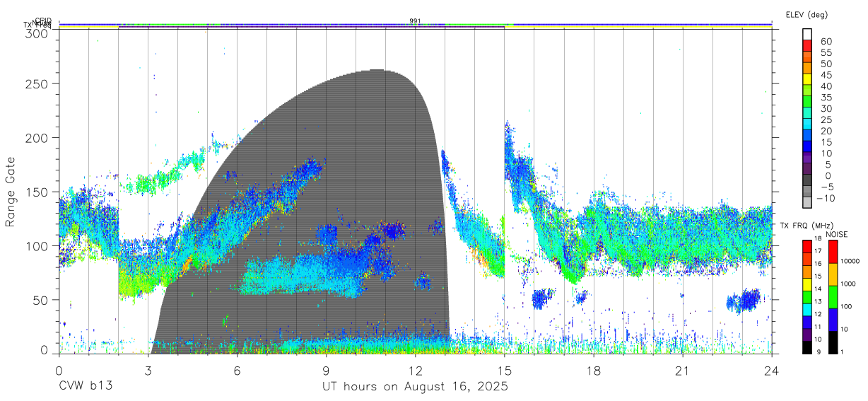Image resolution: width=868 pixels, height=401 pixels.
Task: Pick the black bottom segment of TX FRQ bar
Action: click(807, 347)
